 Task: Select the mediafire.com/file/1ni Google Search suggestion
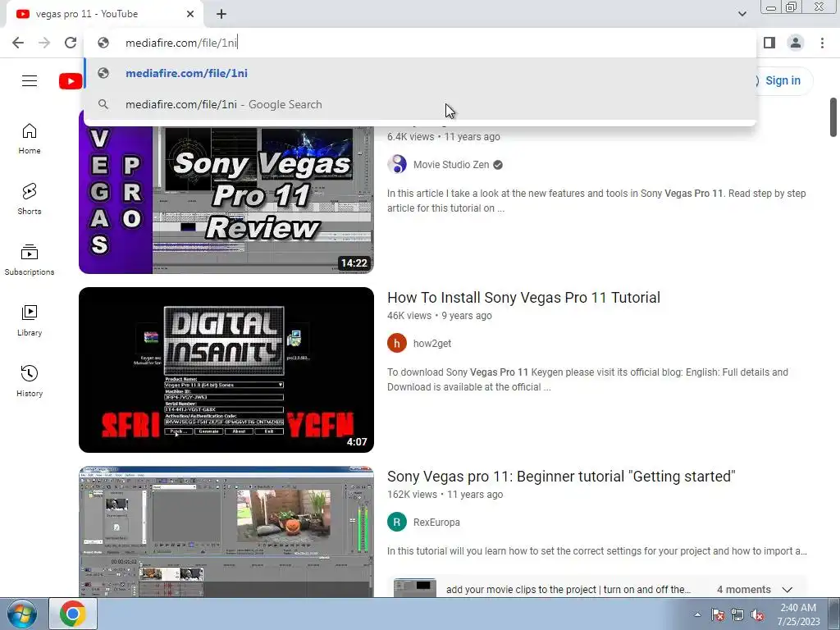pyautogui.click(x=420, y=104)
